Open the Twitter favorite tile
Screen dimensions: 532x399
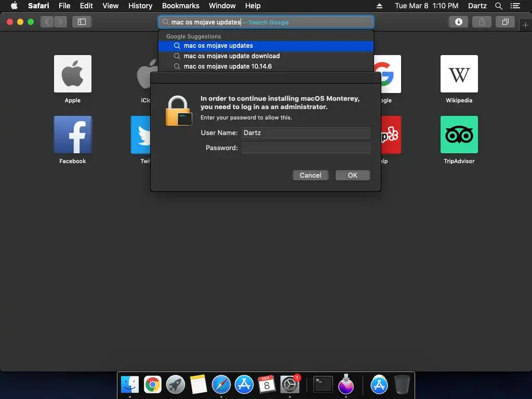pos(141,135)
